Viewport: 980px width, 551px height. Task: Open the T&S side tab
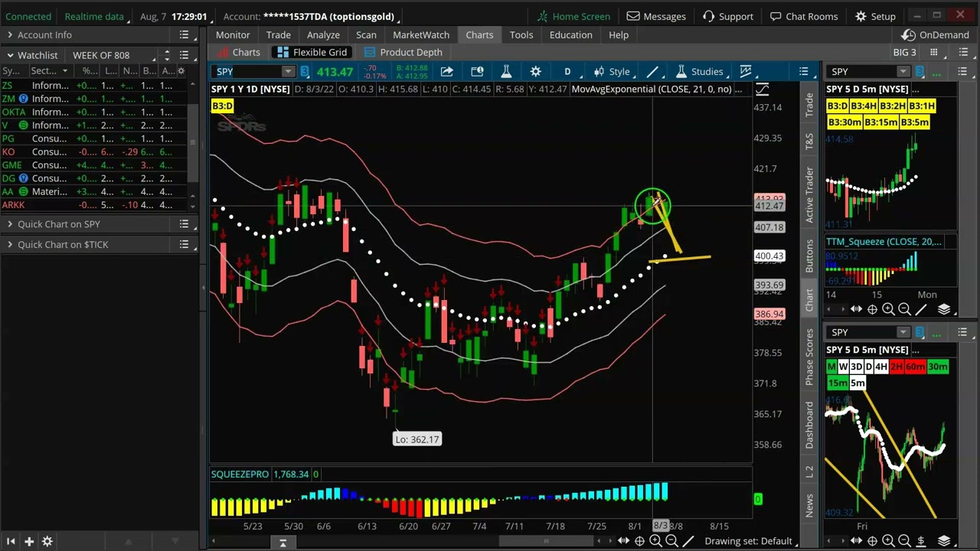[809, 141]
